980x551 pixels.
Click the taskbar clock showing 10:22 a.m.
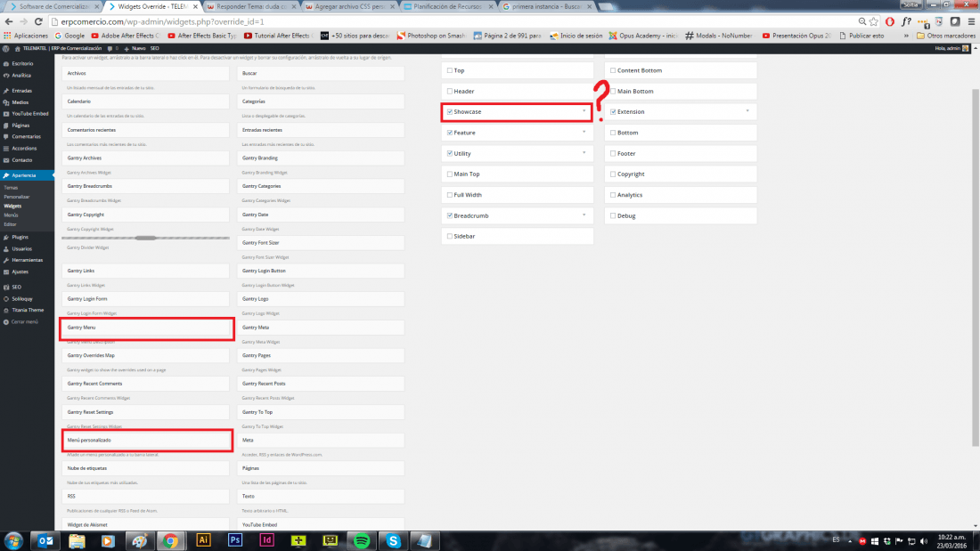coord(951,541)
